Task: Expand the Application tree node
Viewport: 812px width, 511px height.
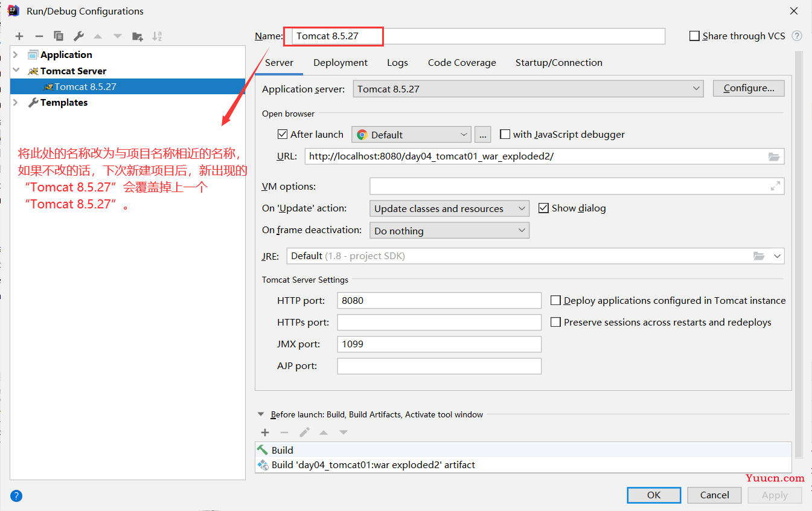Action: coord(16,54)
